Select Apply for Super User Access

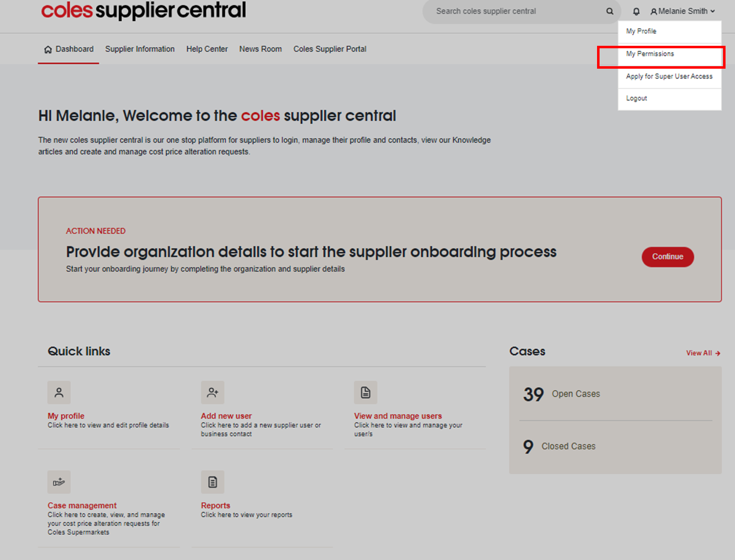pyautogui.click(x=669, y=76)
